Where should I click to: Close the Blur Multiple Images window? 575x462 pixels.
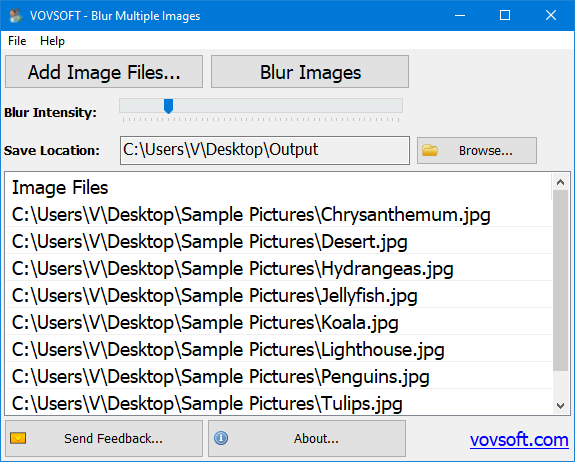coord(551,15)
